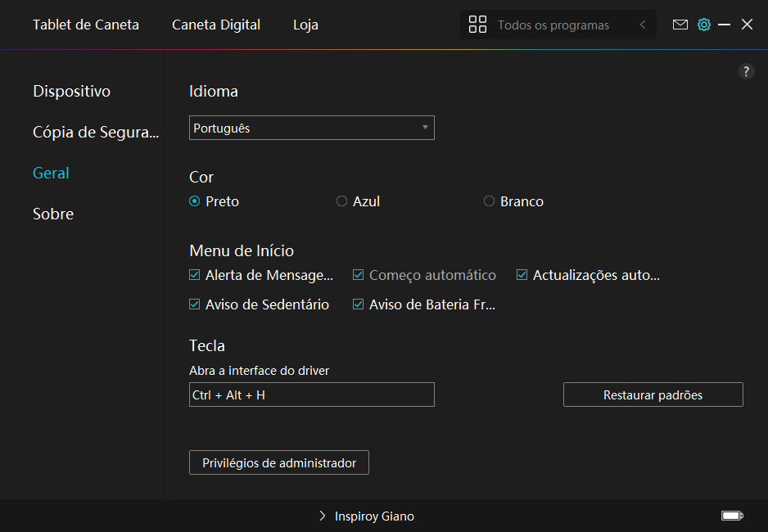Image resolution: width=768 pixels, height=532 pixels.
Task: Click the Abra a interface do driver label
Action: pos(259,371)
